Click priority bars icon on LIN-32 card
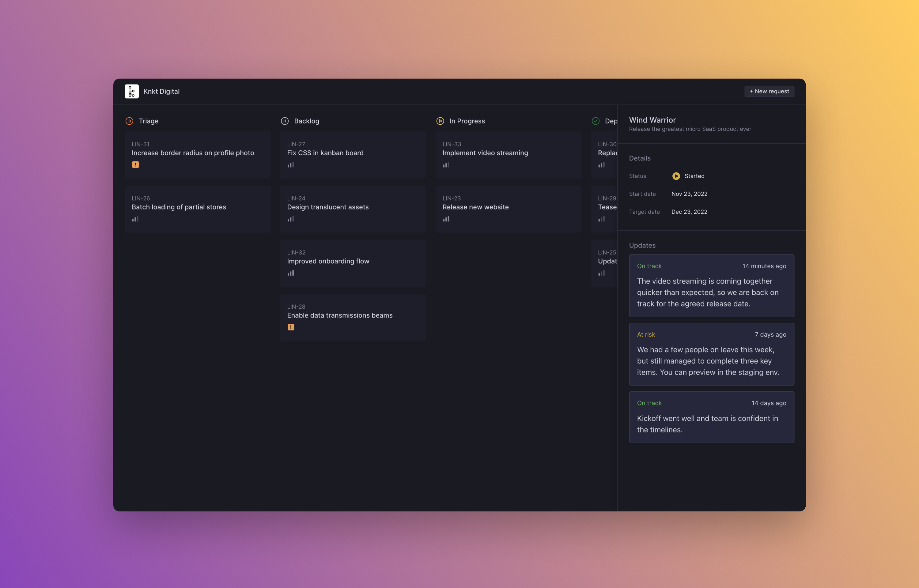 [x=290, y=273]
